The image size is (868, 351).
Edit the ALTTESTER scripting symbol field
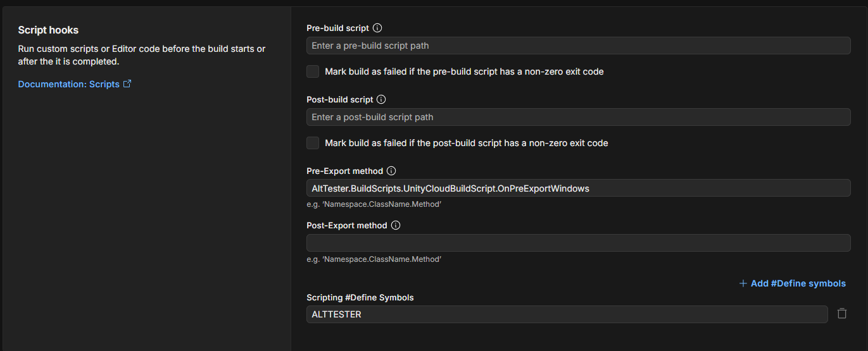(x=567, y=314)
